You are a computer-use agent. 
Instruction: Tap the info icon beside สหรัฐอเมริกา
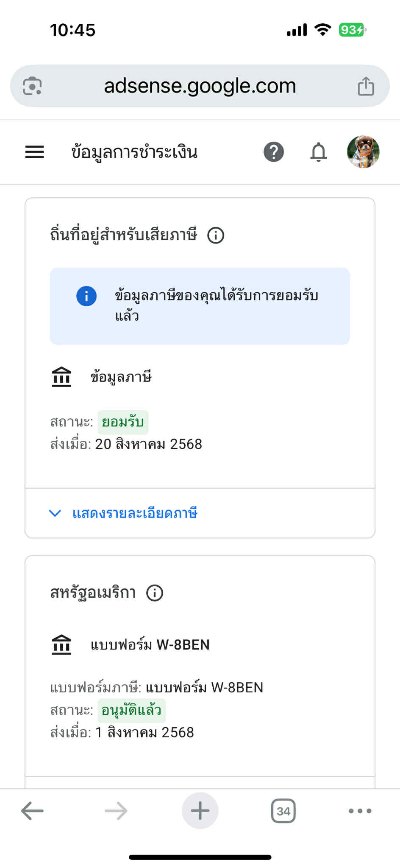tap(155, 593)
